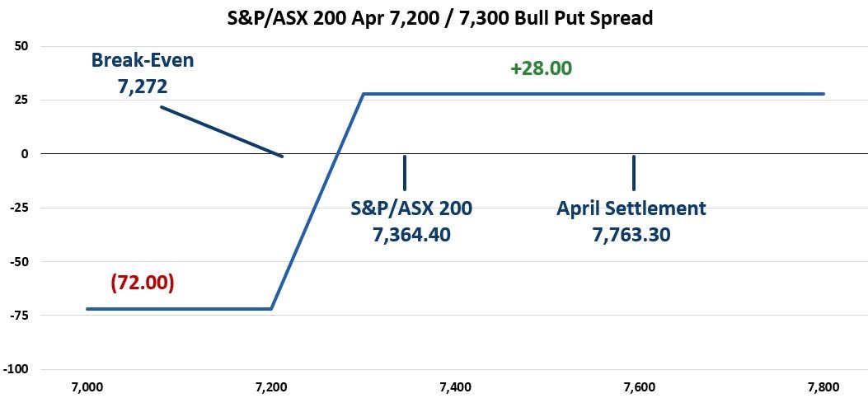868x398 pixels.
Task: Click the -100 y-axis label
Action: coord(16,368)
